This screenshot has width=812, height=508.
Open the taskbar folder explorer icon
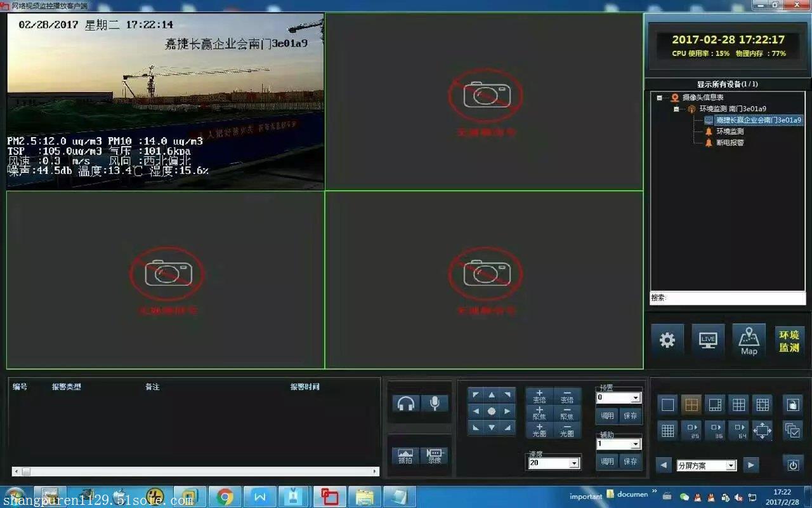tap(363, 497)
